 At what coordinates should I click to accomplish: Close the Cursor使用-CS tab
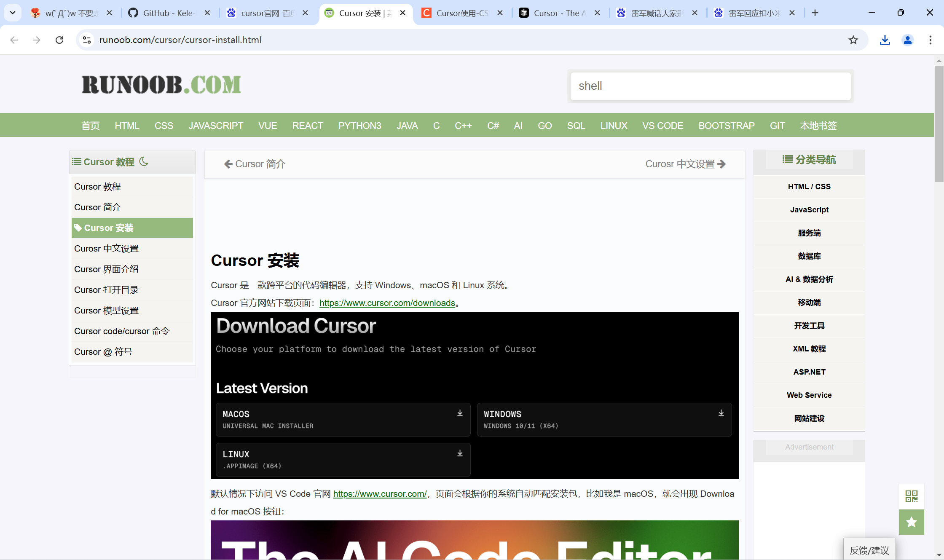point(500,13)
